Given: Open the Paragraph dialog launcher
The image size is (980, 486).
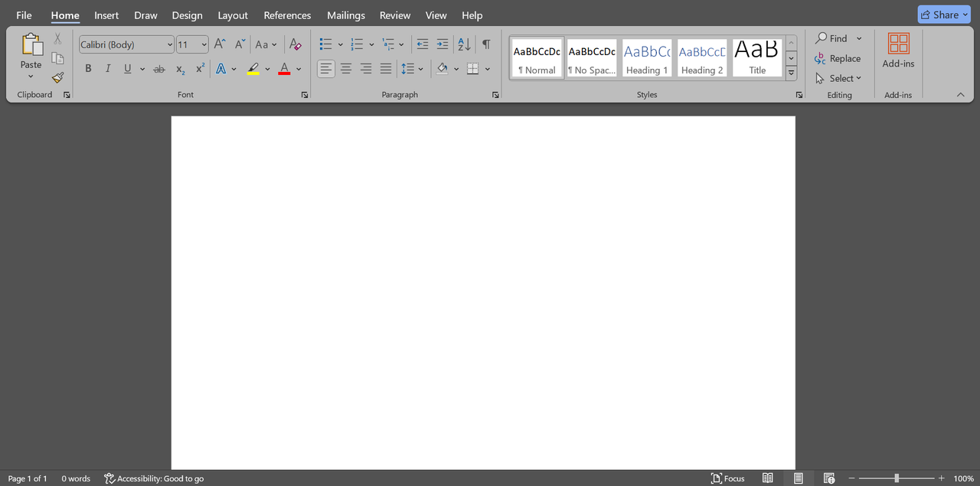Looking at the screenshot, I should pos(495,95).
